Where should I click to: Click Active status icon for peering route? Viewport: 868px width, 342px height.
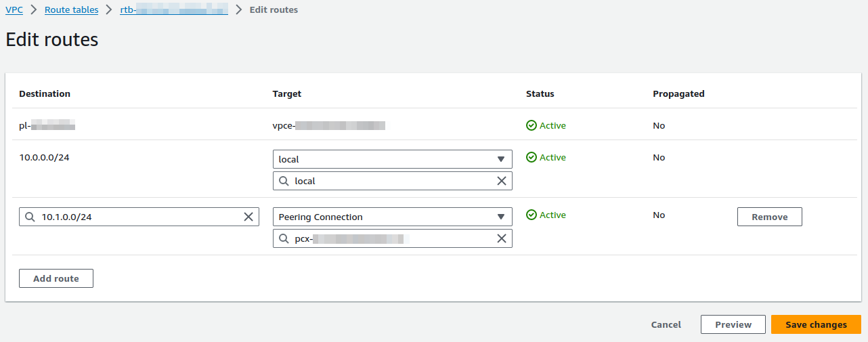pos(531,215)
